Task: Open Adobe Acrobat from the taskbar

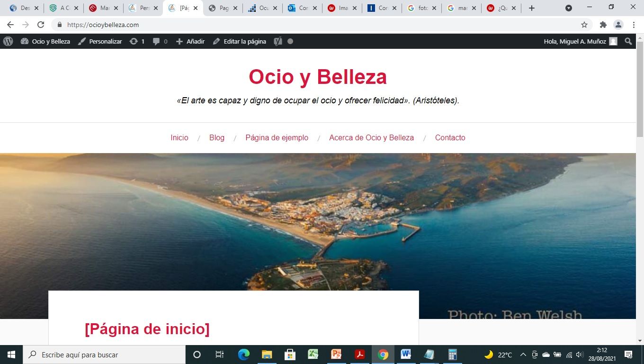Action: pyautogui.click(x=359, y=355)
